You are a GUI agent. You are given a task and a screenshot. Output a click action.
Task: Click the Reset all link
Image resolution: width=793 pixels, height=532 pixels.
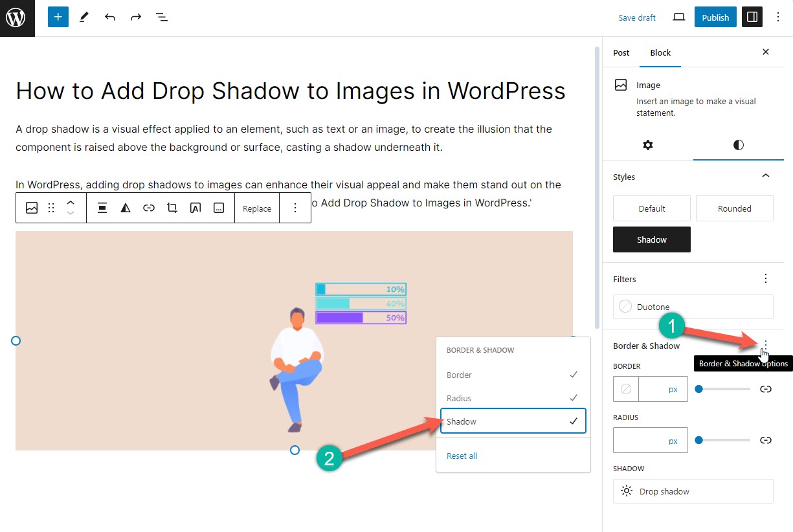[x=462, y=456]
